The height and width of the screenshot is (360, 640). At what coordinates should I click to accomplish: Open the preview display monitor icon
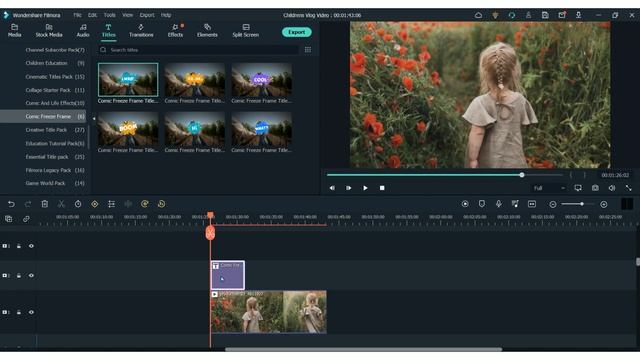(x=578, y=188)
